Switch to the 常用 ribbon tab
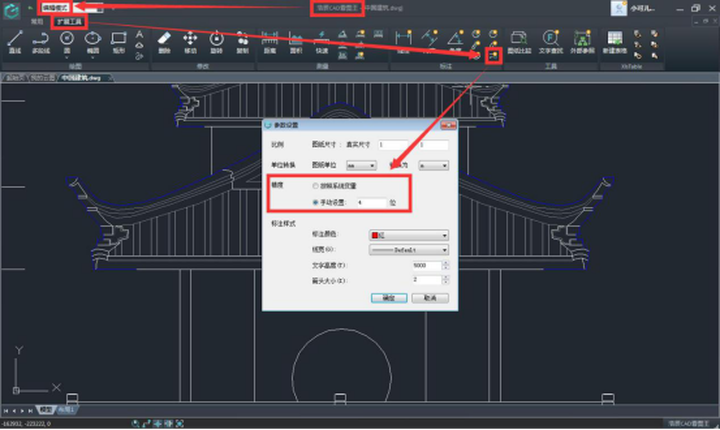The image size is (720, 430). (x=37, y=22)
